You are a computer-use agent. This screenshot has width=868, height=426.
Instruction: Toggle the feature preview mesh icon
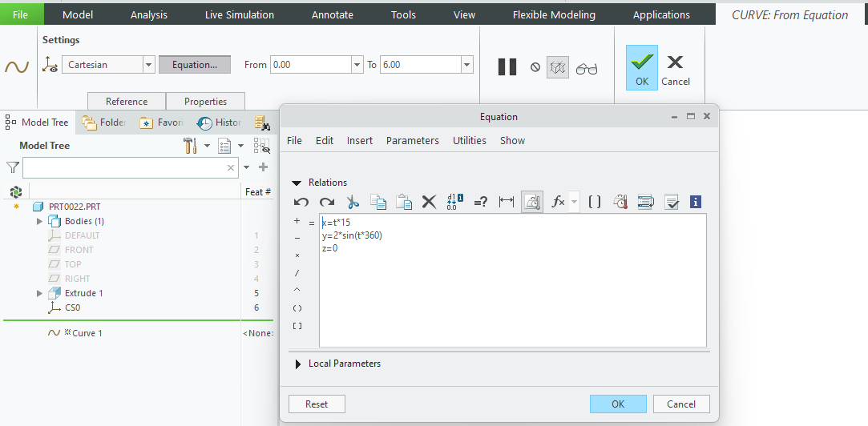[558, 68]
